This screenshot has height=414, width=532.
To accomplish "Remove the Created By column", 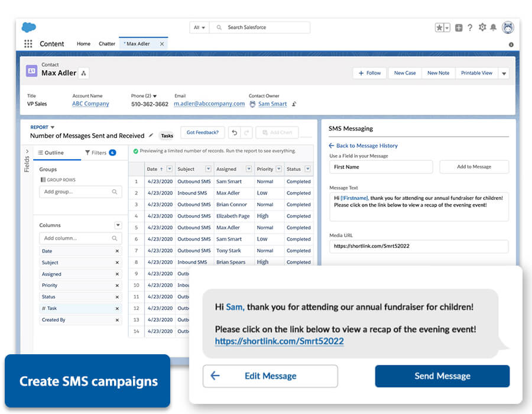I will coord(117,320).
